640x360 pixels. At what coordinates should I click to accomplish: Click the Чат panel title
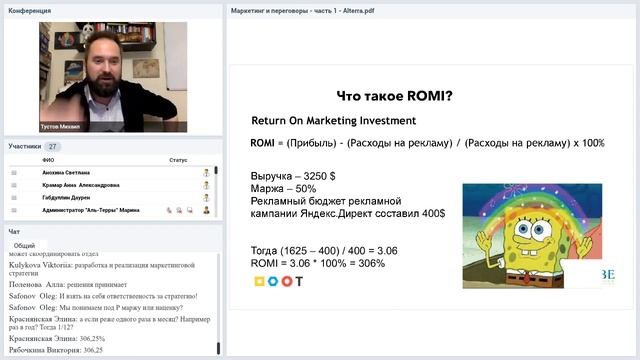(14, 231)
